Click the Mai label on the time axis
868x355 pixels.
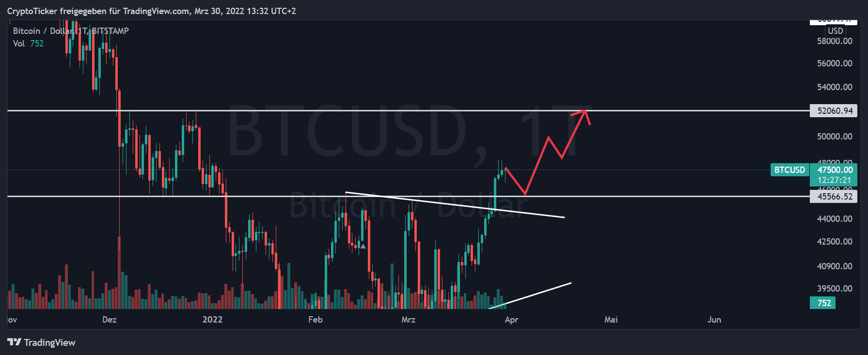point(611,320)
